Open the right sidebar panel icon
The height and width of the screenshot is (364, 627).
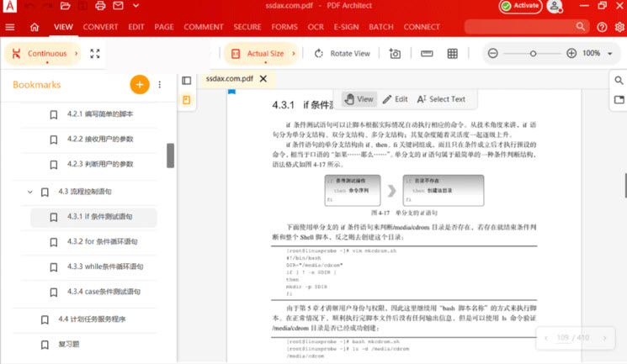point(619,100)
